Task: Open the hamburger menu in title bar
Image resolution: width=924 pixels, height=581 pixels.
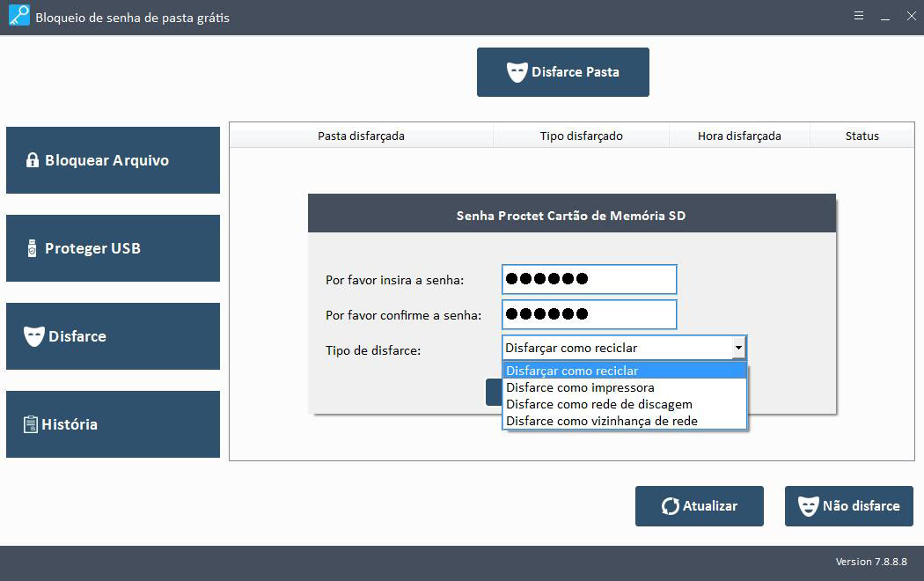Action: pyautogui.click(x=859, y=16)
